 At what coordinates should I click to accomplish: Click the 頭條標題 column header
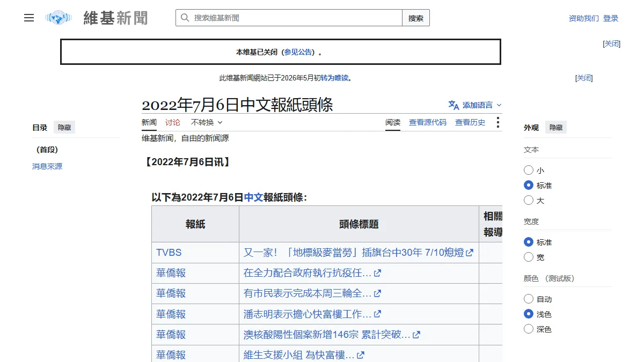point(359,224)
